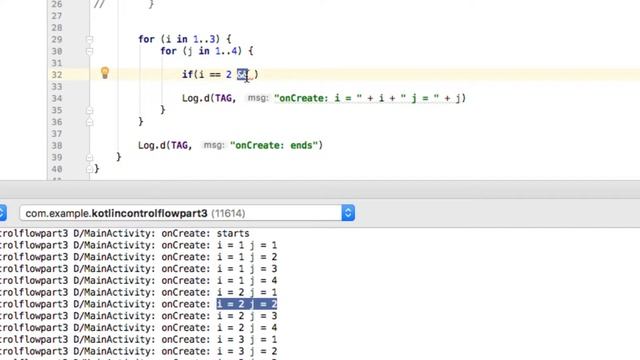
Task: Click the fold end marker at line 40
Action: [89, 169]
